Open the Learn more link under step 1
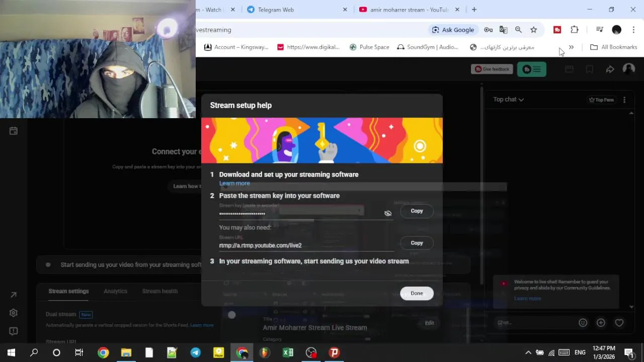 pos(234,184)
